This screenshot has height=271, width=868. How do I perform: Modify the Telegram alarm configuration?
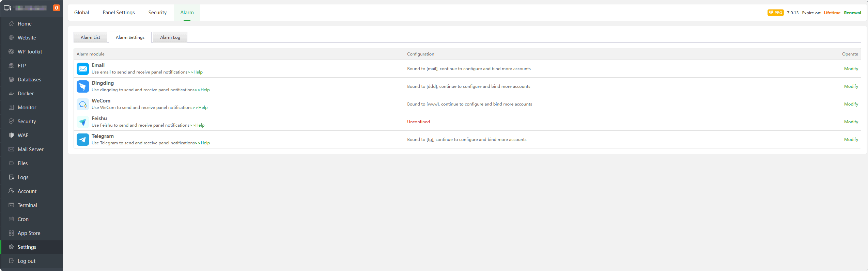(851, 140)
